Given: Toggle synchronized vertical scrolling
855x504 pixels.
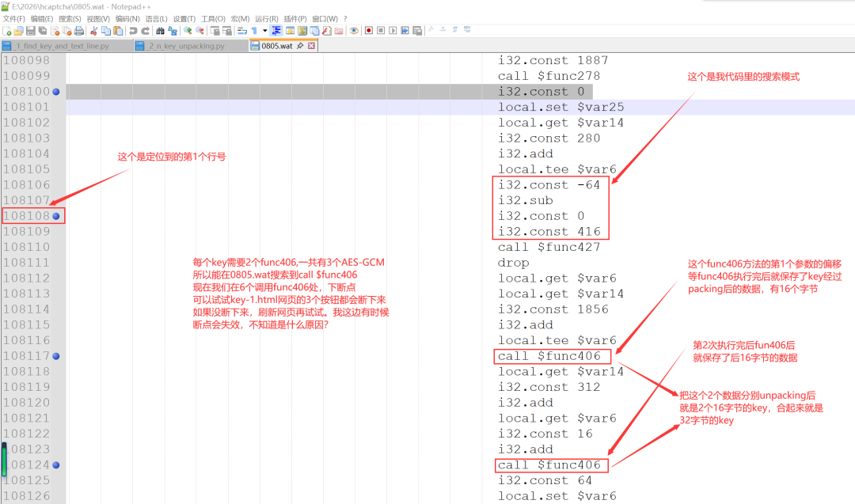Looking at the screenshot, I should tap(215, 31).
